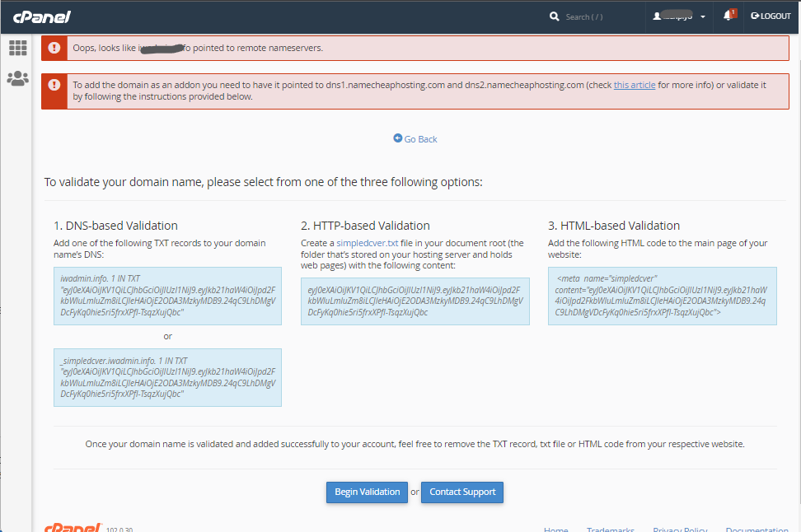The width and height of the screenshot is (801, 532).
Task: Click the _simpledcver.iwadmin.info TXT record box
Action: coord(167,378)
